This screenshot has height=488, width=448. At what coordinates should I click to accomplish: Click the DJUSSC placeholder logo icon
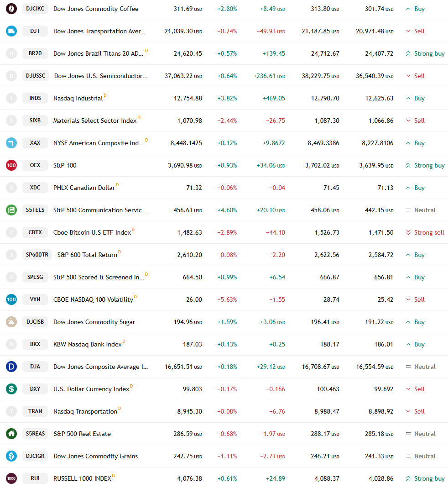coord(11,76)
